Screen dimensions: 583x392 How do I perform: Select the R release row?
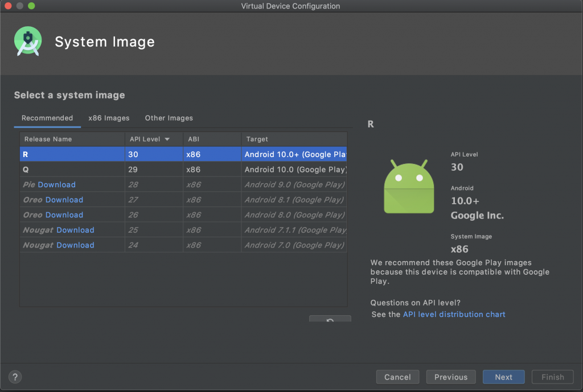click(182, 154)
